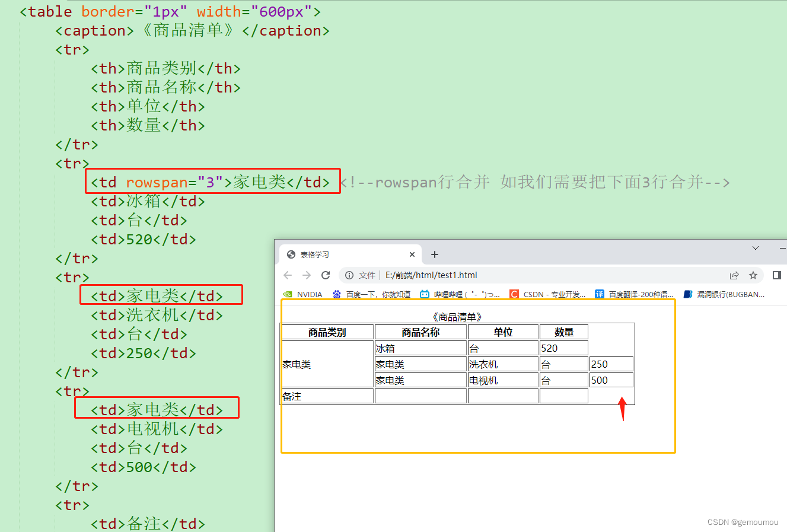This screenshot has height=532, width=787.
Task: Open the CSDN bookmark
Action: [547, 294]
